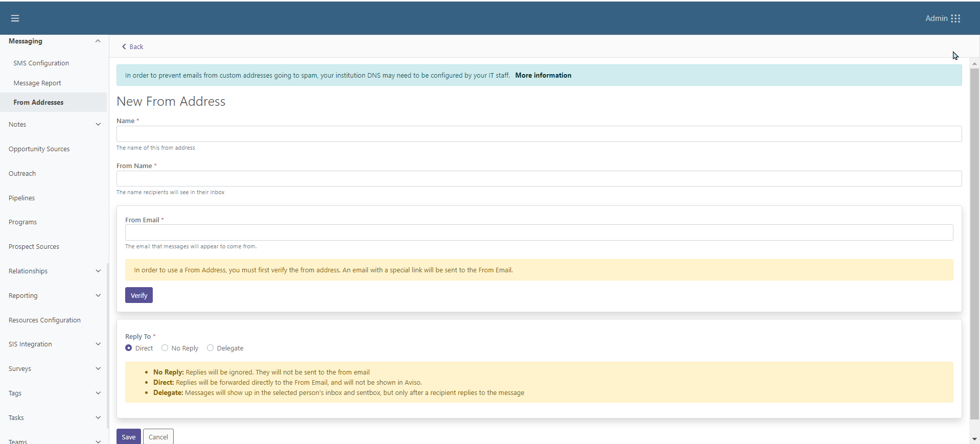Viewport: 980px width, 444px height.
Task: Select the No Reply radio button
Action: click(x=165, y=348)
